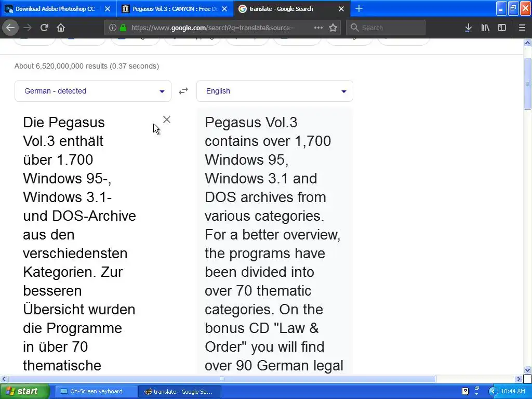Click the horizontal scrollbar thumb

(x=222, y=379)
